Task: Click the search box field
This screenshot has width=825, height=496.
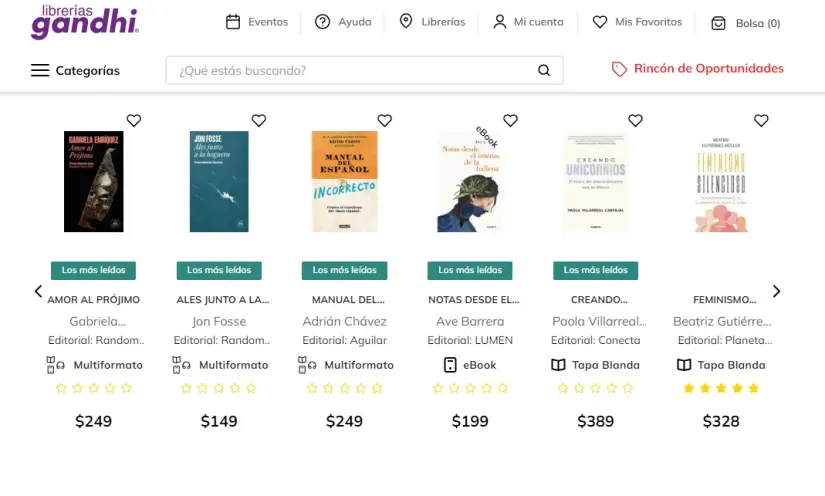Action: (x=350, y=70)
